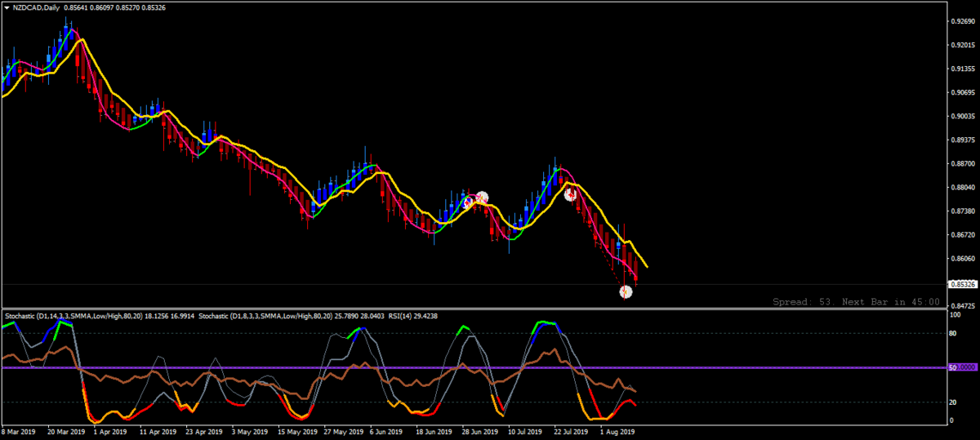Image resolution: width=980 pixels, height=440 pixels.
Task: Click the 0.90695 price scale label
Action: click(962, 92)
